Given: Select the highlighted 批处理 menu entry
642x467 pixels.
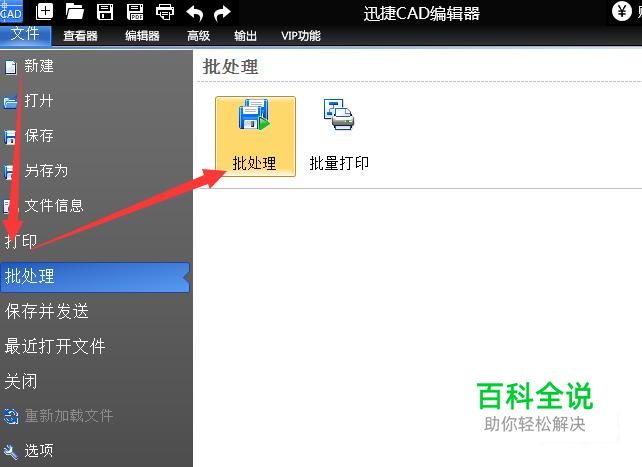Looking at the screenshot, I should click(x=95, y=277).
